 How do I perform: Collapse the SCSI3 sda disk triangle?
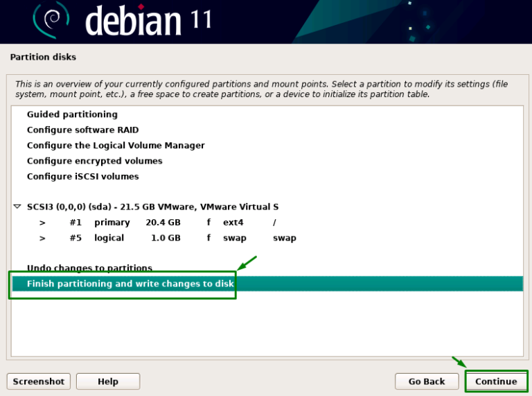17,207
